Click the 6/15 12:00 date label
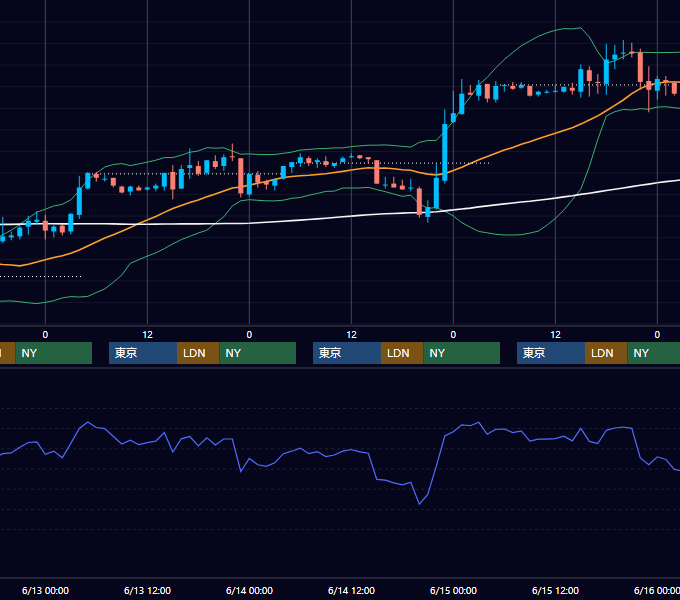 [x=555, y=590]
